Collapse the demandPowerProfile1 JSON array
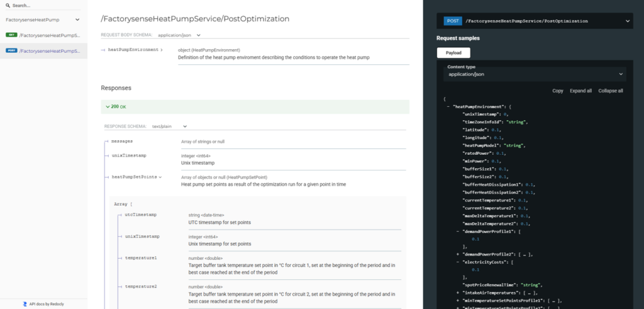644x309 pixels. pos(457,232)
